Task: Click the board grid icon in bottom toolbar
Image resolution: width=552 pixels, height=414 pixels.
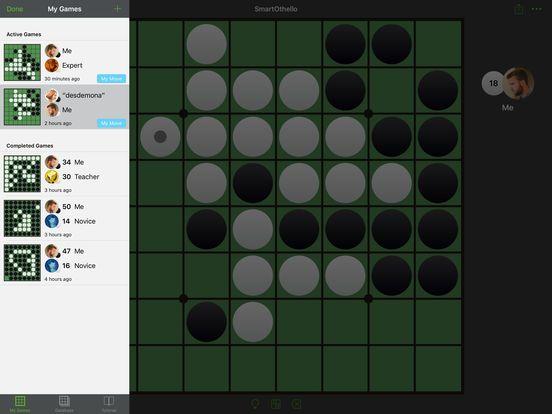Action: click(x=276, y=404)
